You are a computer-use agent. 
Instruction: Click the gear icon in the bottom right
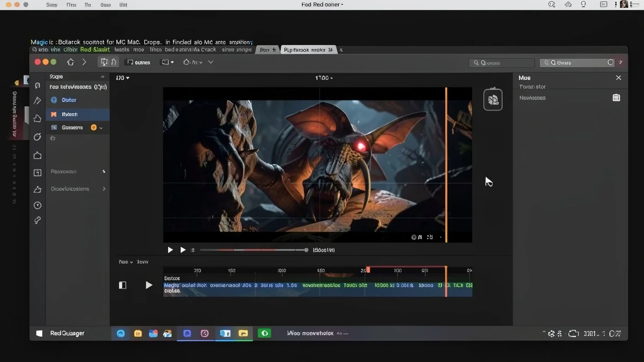click(x=551, y=334)
